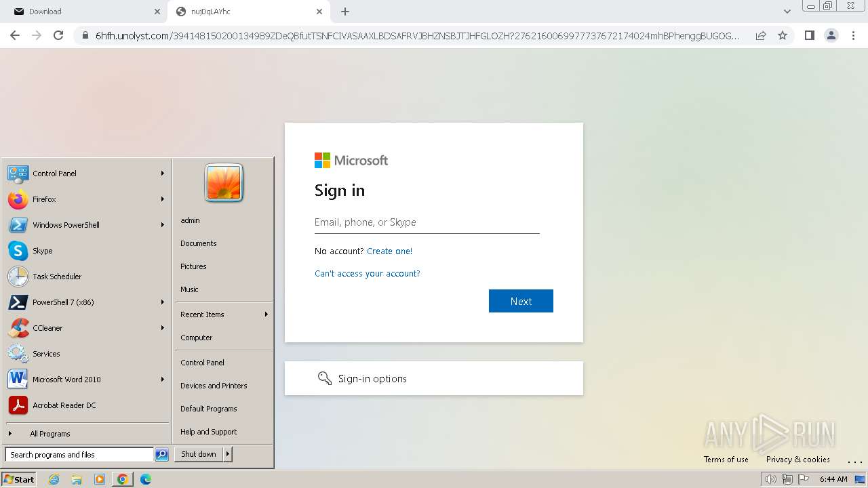Open Chrome profile avatar
This screenshot has height=488, width=868.
click(831, 35)
